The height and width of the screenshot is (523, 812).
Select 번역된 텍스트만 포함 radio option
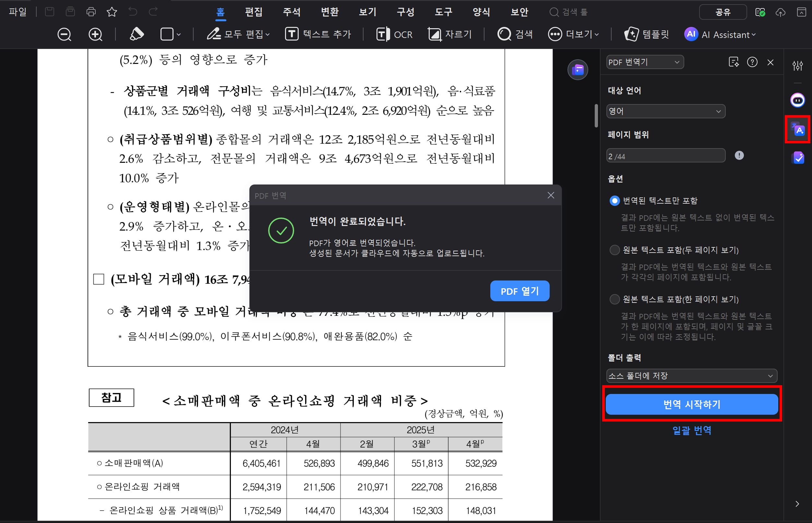pyautogui.click(x=614, y=201)
